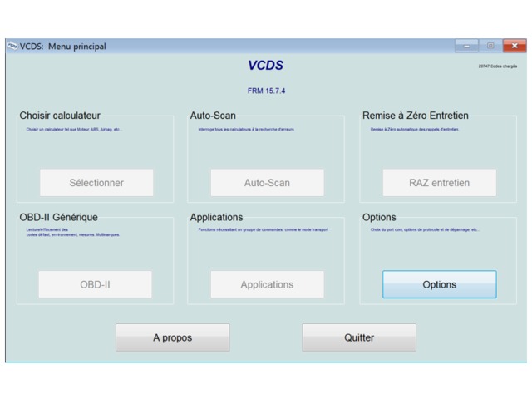Click the 'Remise à Zéro Entretien' label
Screen dimensions: 532x399
point(416,116)
